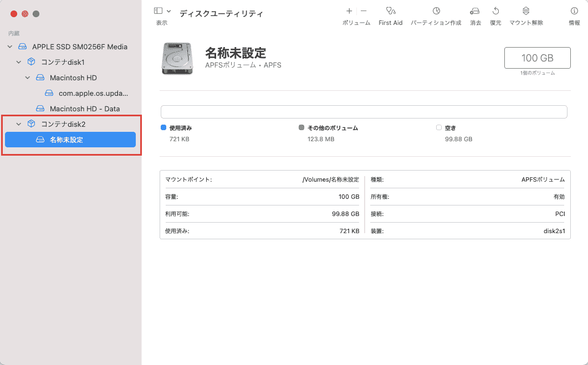Remove the volume with the minus icon
Viewport: 588px width, 365px height.
coord(364,11)
